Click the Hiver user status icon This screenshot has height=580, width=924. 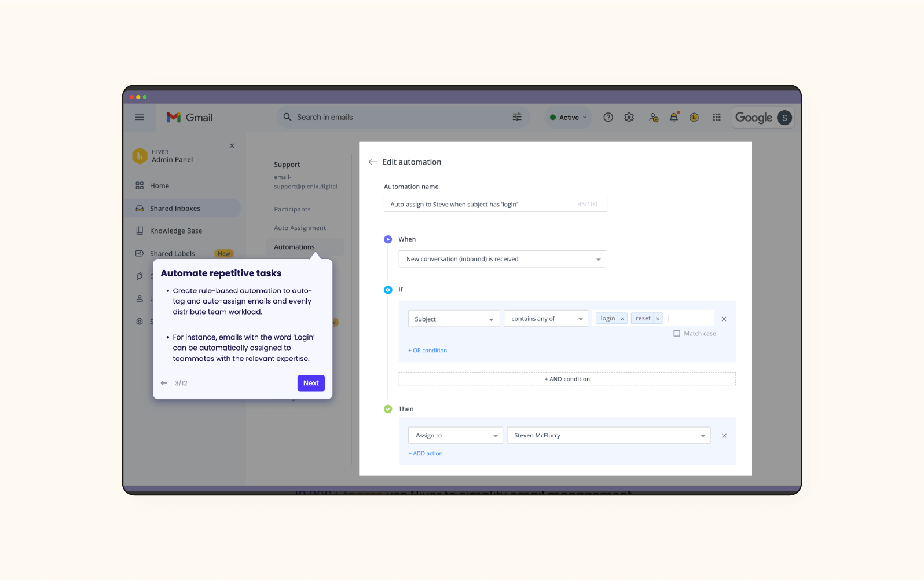(654, 117)
